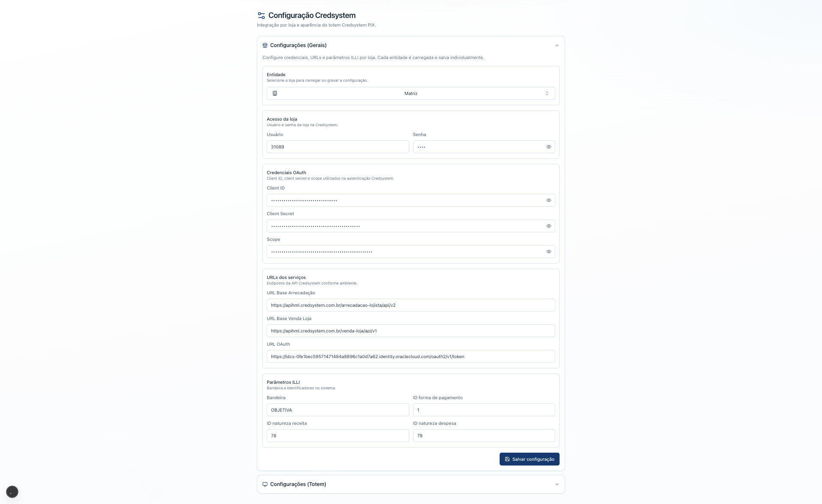Viewport: 822px width, 504px height.
Task: Expand the Configurações (Totem) section
Action: (557, 484)
